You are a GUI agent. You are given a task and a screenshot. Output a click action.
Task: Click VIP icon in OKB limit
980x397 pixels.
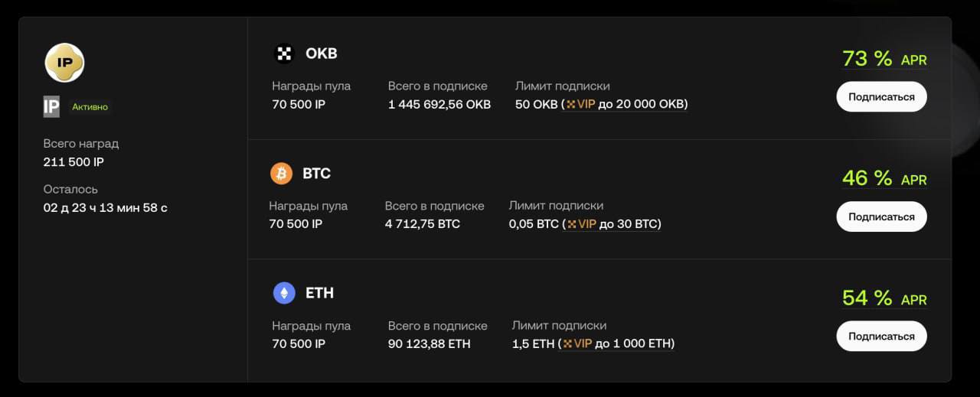[570, 104]
